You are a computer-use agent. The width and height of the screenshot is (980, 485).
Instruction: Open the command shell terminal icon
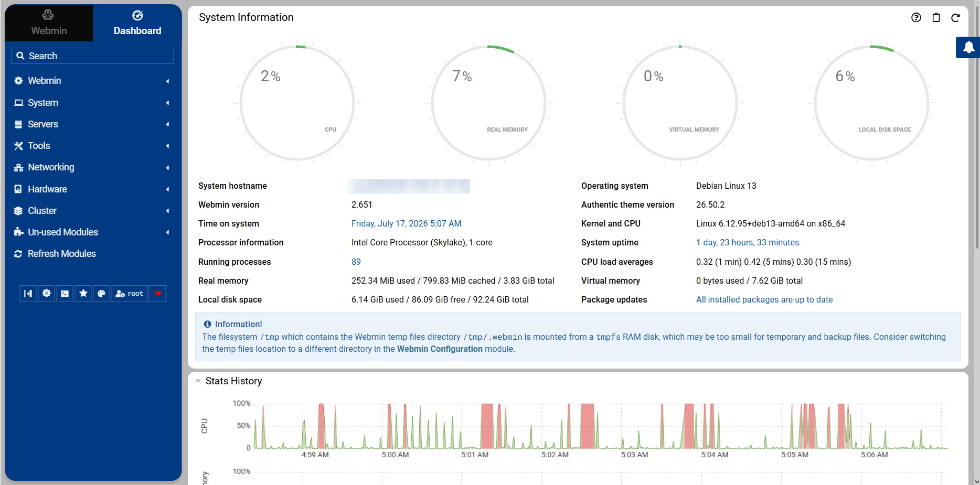[x=65, y=294]
